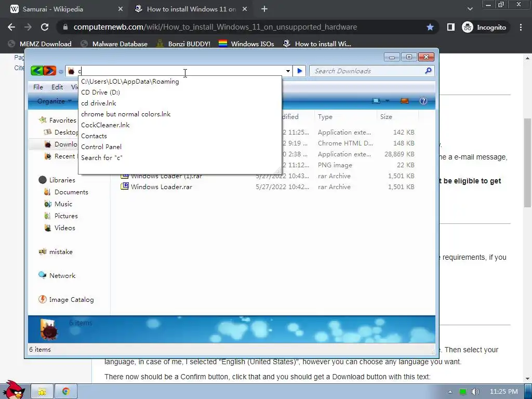532x399 pixels.
Task: Click Chrome's forward arrow
Action: tap(28, 27)
